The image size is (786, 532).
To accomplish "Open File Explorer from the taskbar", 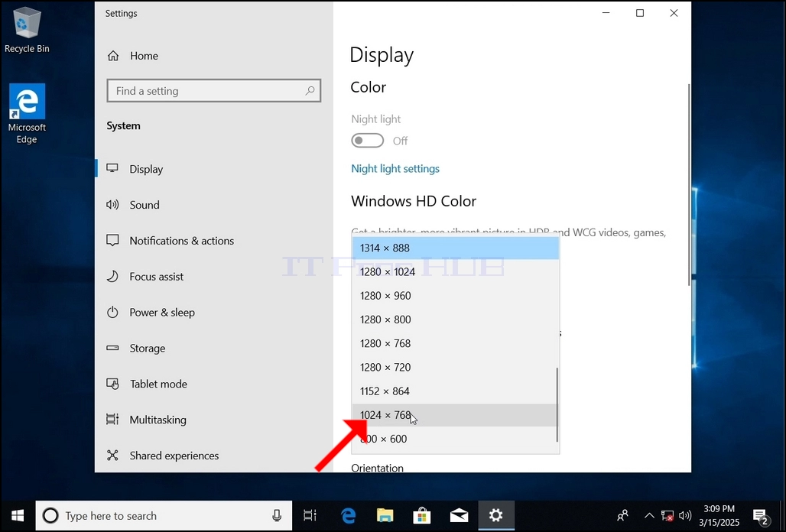I will [385, 515].
